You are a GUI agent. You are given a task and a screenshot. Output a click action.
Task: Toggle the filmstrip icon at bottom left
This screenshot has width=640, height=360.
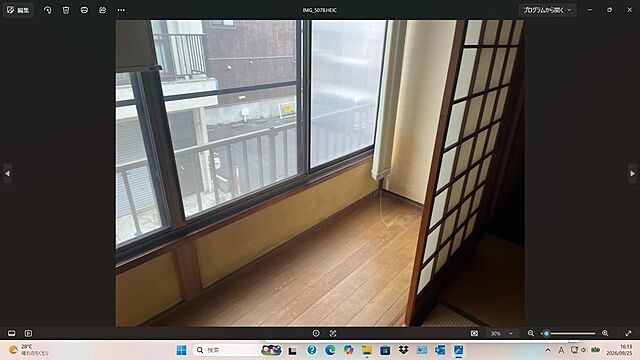[x=11, y=333]
